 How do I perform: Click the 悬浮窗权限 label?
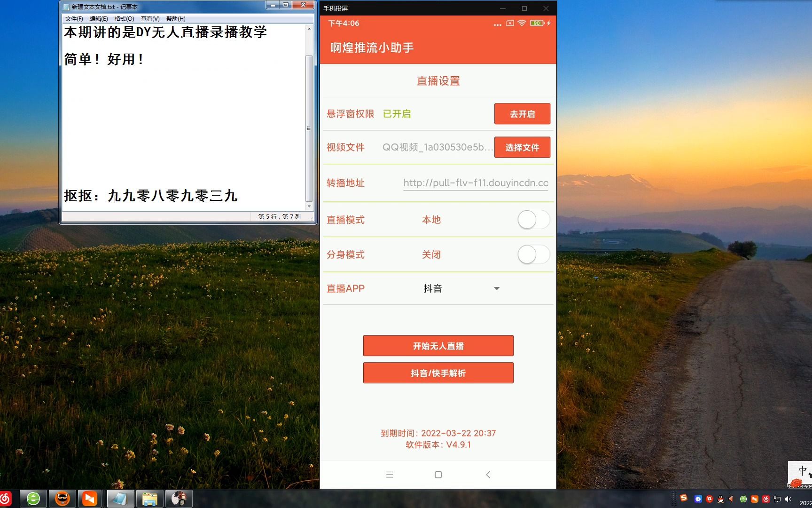pyautogui.click(x=350, y=114)
